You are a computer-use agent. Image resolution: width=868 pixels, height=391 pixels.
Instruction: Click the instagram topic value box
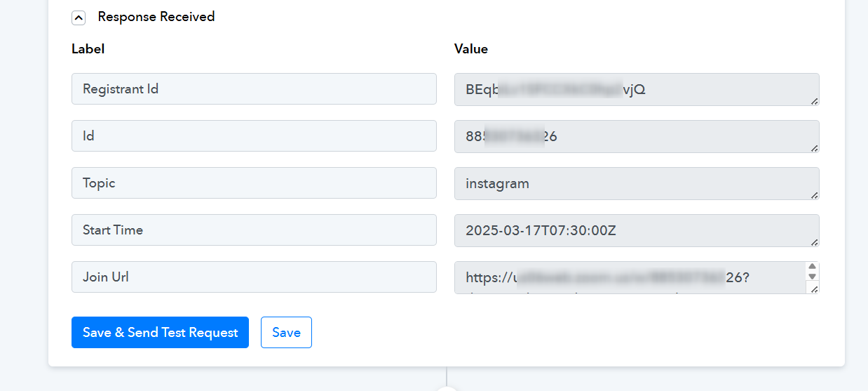tap(637, 184)
